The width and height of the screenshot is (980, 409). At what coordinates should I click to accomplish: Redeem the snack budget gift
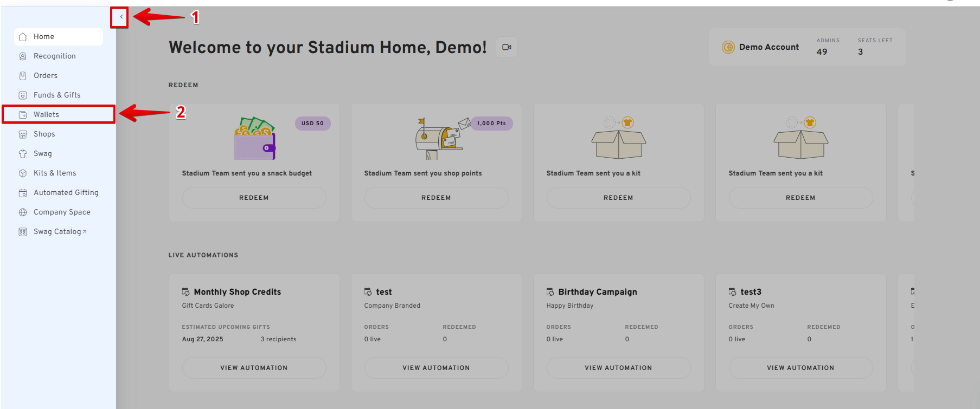click(x=254, y=198)
